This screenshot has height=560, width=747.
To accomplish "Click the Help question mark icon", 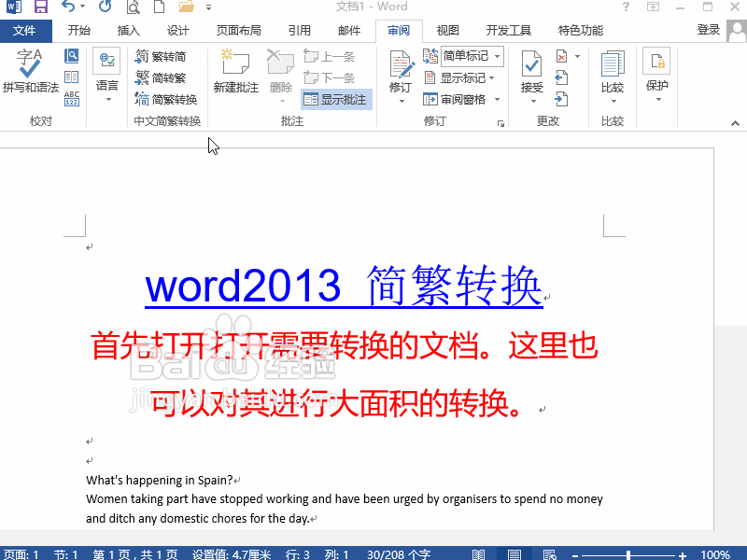I will coord(626,7).
